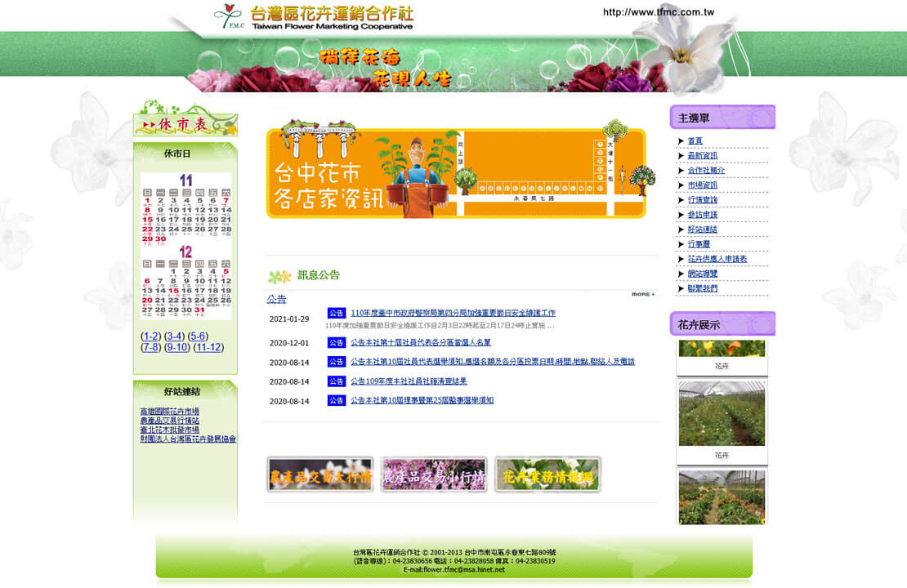Viewport: 907px width, 588px height.
Task: Open the 參訪申請 menu link
Action: (702, 215)
